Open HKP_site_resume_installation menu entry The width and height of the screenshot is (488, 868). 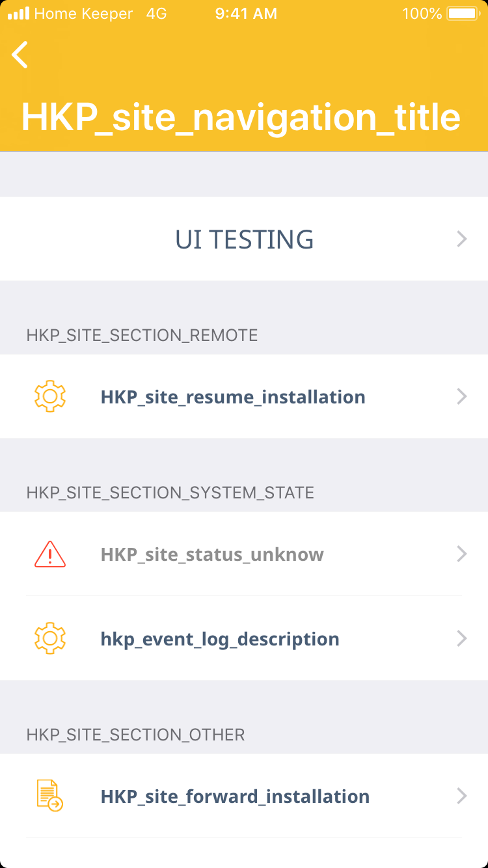233,397
